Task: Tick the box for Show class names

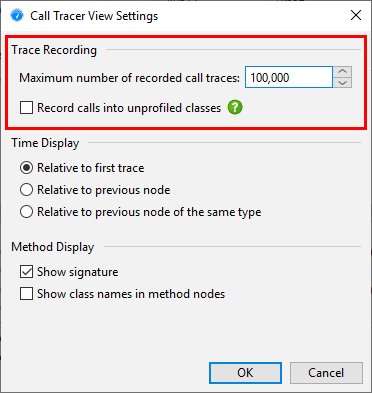Action: coord(26,294)
